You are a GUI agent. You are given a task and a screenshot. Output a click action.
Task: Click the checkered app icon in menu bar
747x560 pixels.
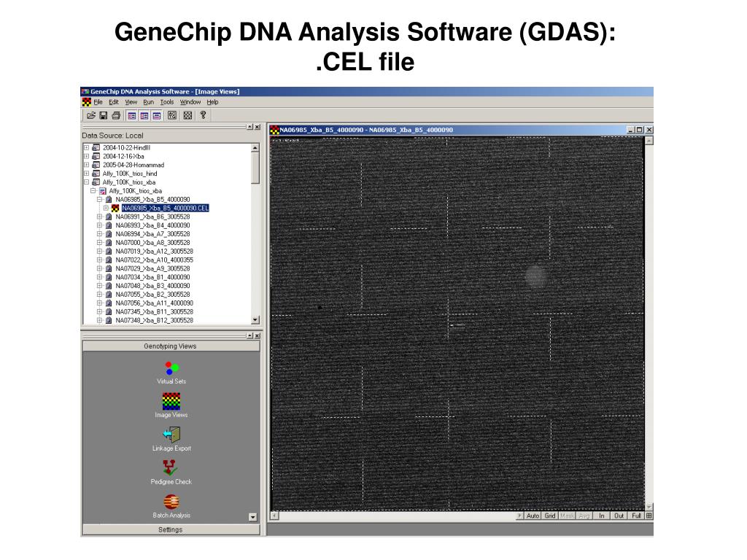point(86,102)
